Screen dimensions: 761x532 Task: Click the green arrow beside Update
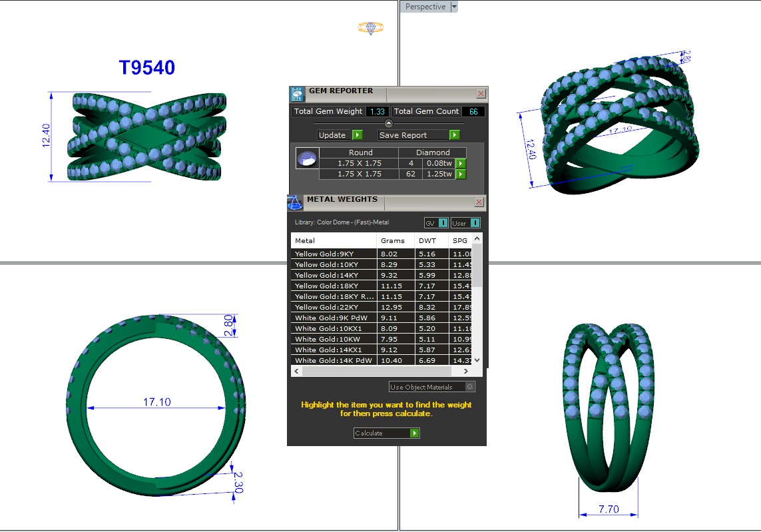coord(358,135)
